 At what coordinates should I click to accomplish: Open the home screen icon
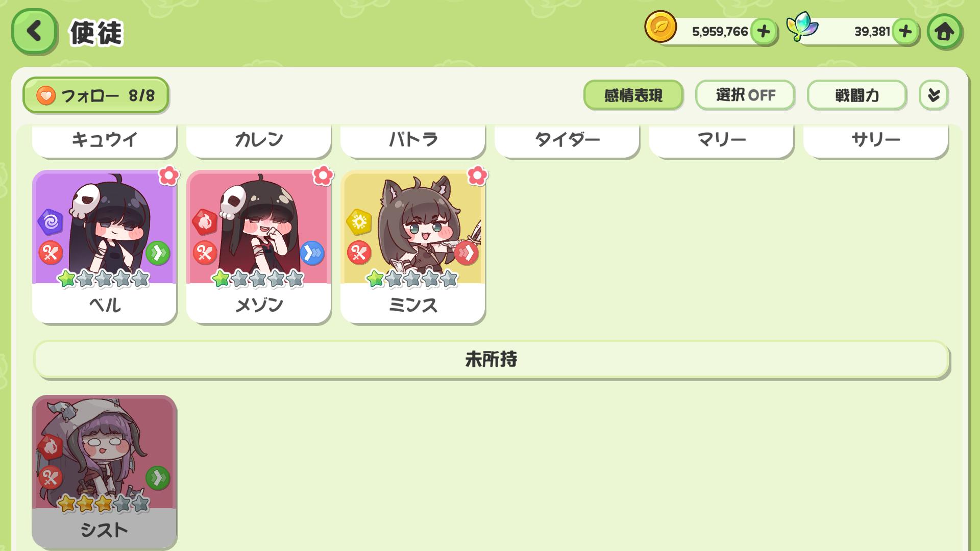(944, 32)
